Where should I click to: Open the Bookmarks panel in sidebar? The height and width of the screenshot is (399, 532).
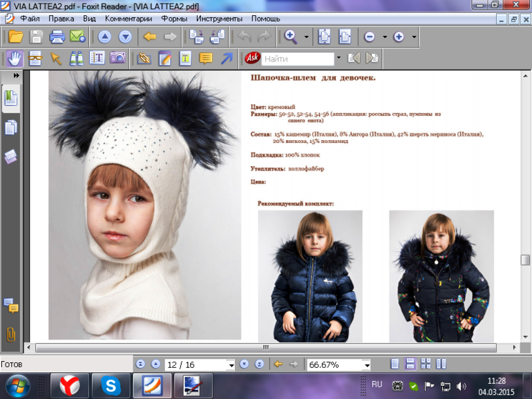pos(11,97)
